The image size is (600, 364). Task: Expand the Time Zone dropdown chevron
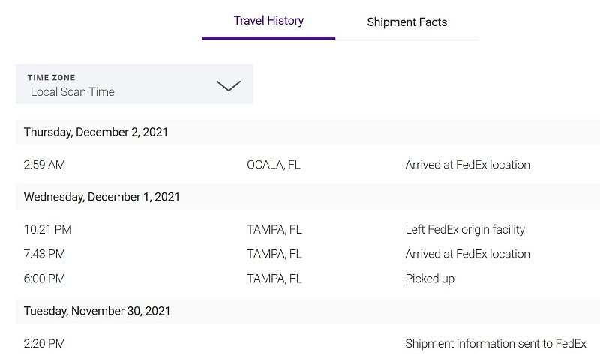[x=229, y=85]
